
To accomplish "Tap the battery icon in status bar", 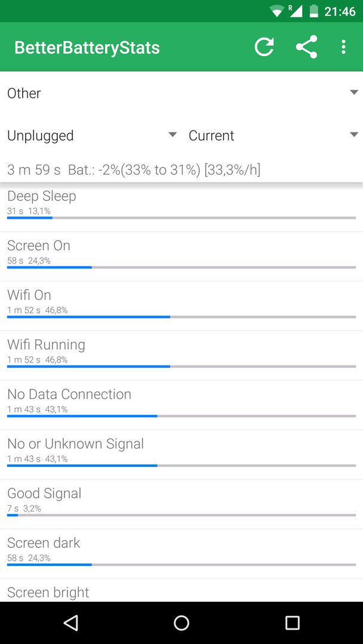I will point(313,11).
